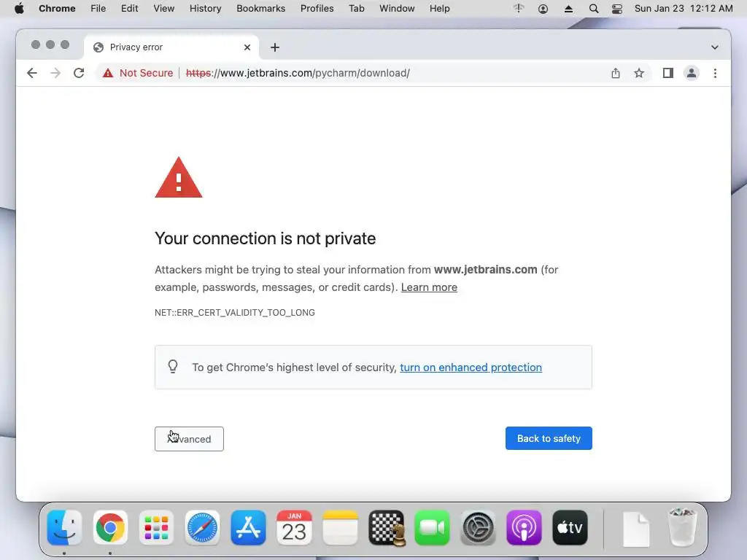The width and height of the screenshot is (747, 560).
Task: Open Apple TV from the Dock
Action: tap(570, 528)
